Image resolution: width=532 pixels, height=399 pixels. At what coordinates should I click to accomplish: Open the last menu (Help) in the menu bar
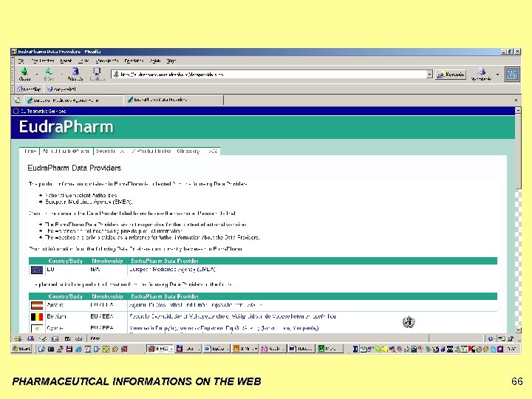pos(171,61)
